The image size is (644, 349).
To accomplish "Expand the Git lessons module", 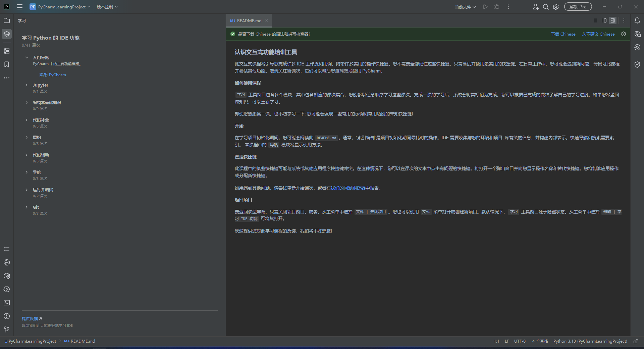I will (x=26, y=207).
